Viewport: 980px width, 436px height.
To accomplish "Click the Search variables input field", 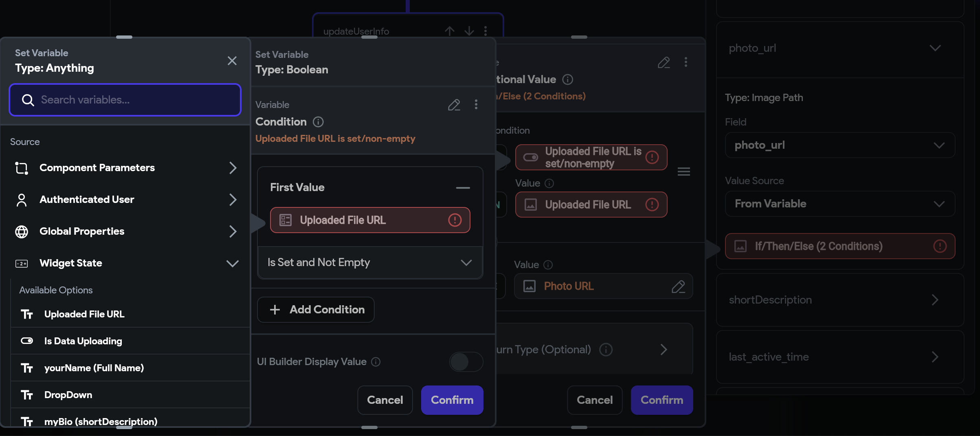I will pos(125,100).
